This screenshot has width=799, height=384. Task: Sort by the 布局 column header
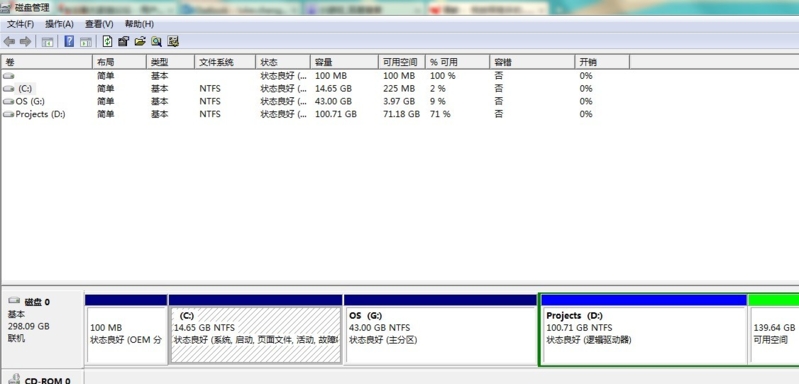coord(119,62)
